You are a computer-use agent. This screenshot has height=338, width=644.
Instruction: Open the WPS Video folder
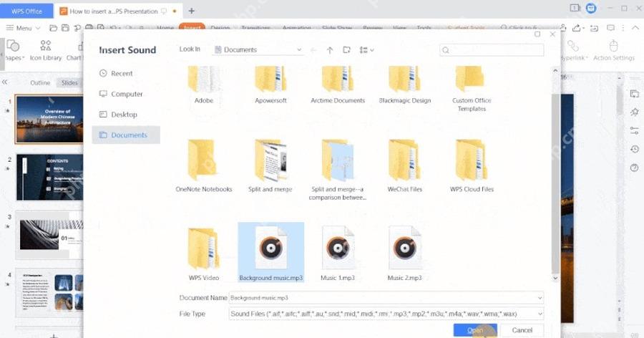204,254
